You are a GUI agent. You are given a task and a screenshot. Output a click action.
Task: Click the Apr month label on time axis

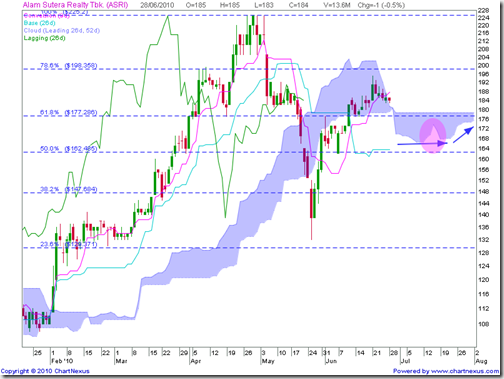pos(196,361)
